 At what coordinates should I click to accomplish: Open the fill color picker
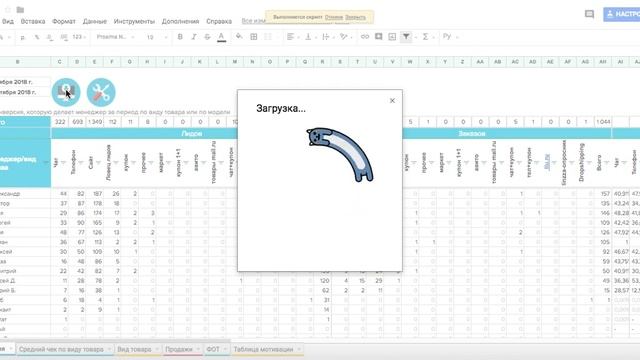click(239, 37)
